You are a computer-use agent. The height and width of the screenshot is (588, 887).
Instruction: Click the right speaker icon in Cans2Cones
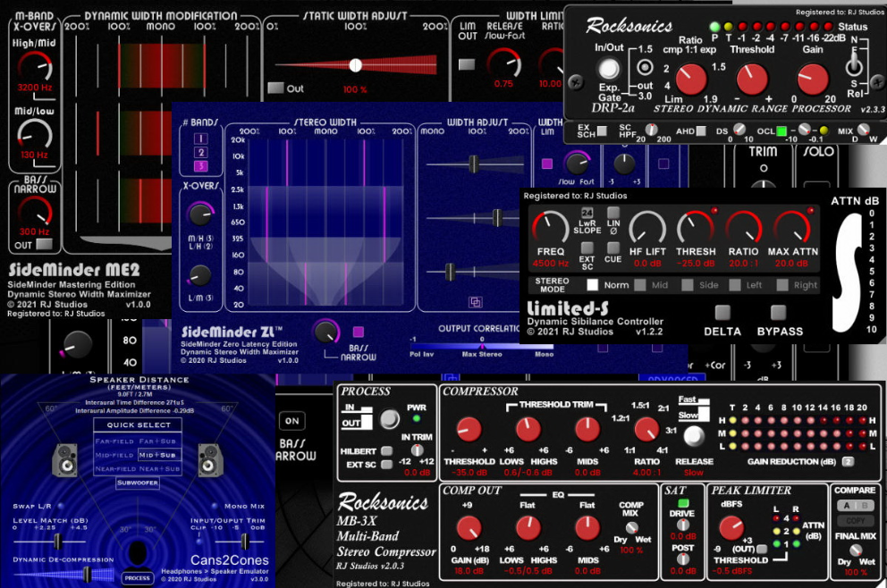point(210,459)
